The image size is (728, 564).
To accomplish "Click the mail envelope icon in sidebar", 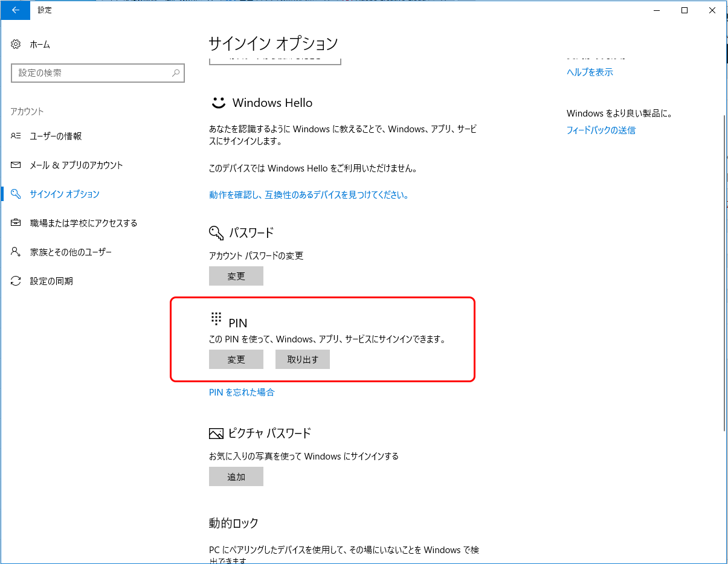I will pyautogui.click(x=16, y=165).
